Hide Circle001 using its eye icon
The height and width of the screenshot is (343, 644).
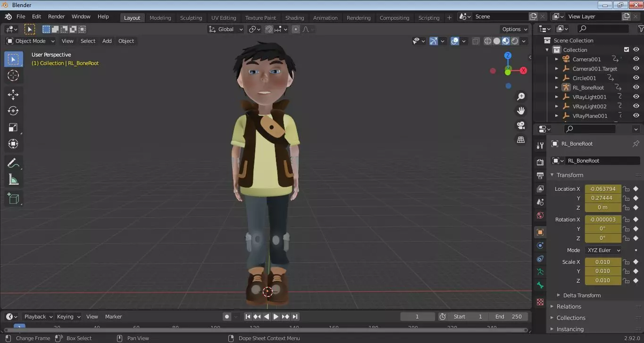pos(636,78)
